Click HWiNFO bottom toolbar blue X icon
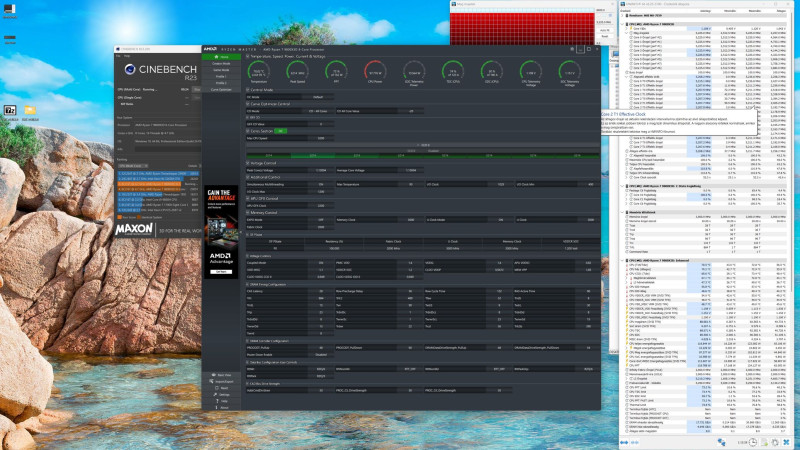Image resolution: width=800 pixels, height=450 pixels. coord(786,442)
